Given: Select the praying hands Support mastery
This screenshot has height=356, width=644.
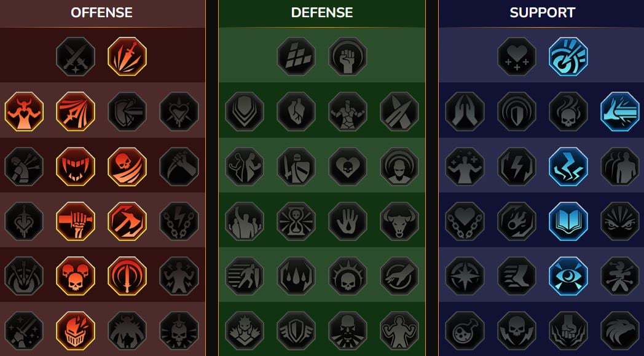Looking at the screenshot, I should click(x=465, y=111).
